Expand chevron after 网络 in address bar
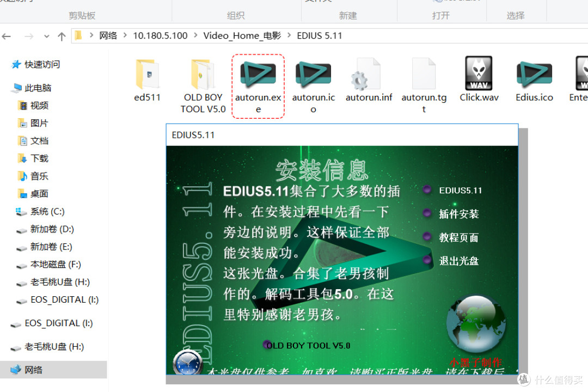The image size is (588, 392). (125, 35)
